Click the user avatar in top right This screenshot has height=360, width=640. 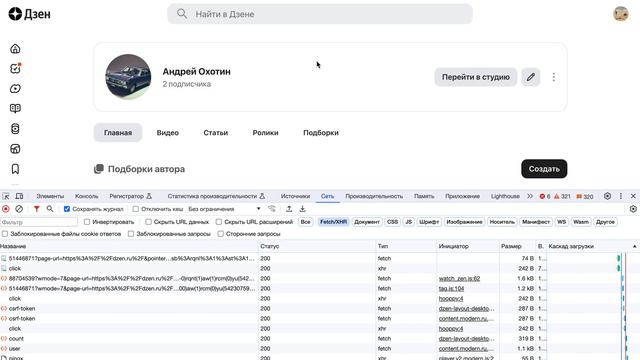coord(621,14)
